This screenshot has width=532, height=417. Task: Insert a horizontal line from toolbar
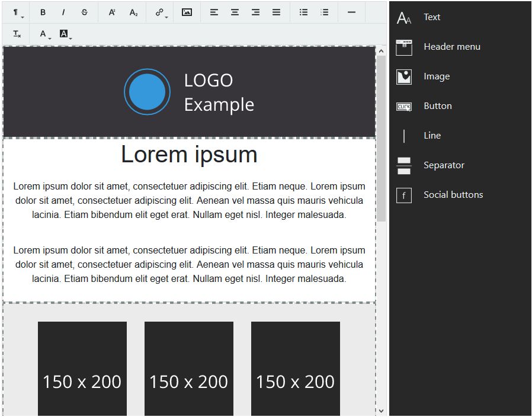(x=352, y=12)
